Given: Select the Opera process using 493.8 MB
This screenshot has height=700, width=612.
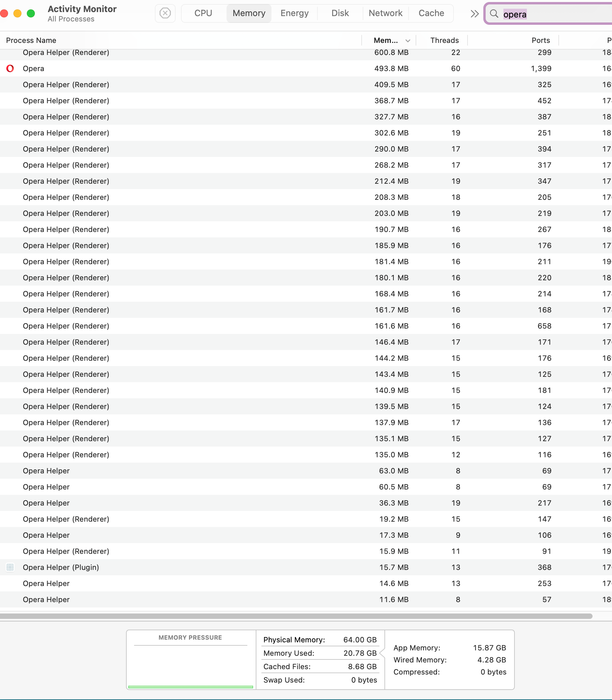Looking at the screenshot, I should tap(306, 69).
